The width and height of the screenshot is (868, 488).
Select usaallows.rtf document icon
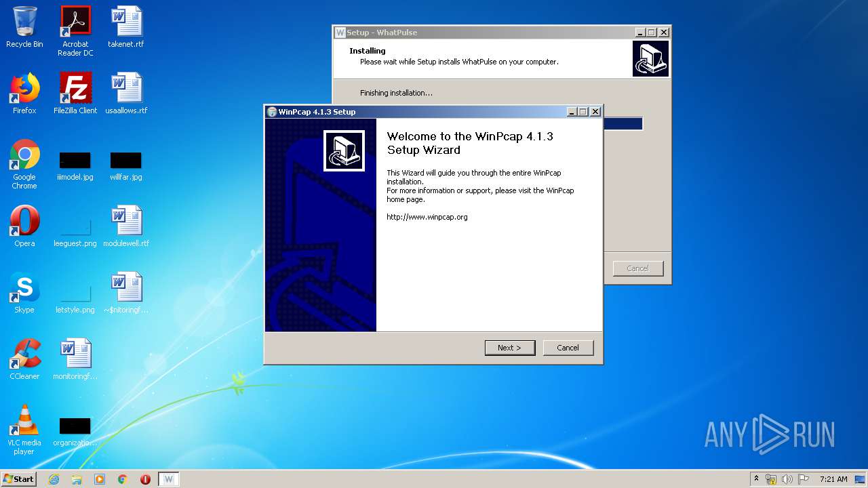[x=126, y=94]
